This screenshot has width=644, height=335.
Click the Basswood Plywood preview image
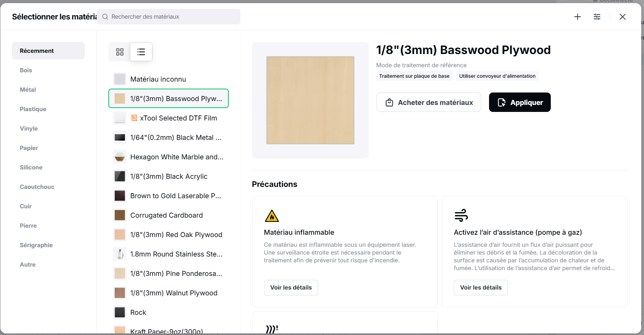click(x=310, y=100)
